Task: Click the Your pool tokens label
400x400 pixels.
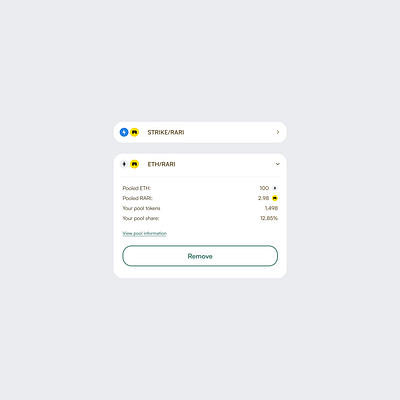Action: [x=141, y=208]
